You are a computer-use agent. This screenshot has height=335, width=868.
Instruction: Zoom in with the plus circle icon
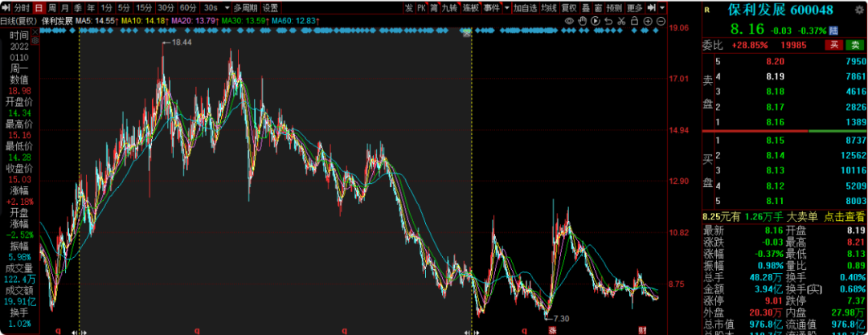[648, 21]
